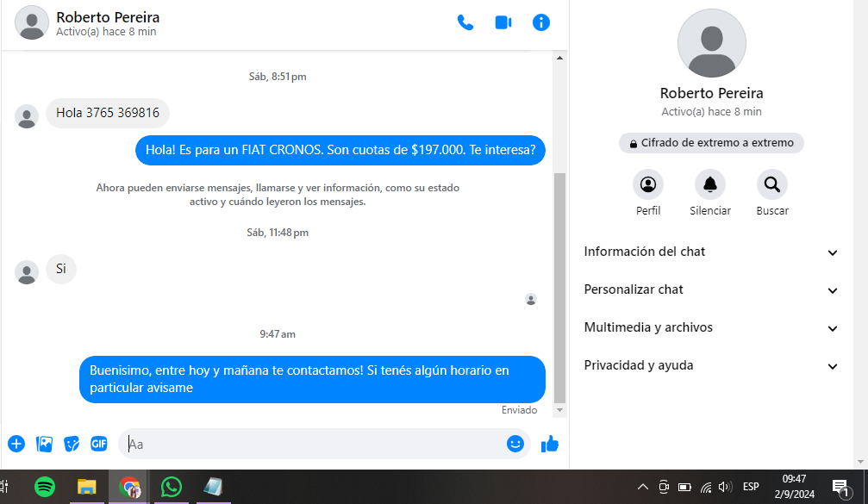Search the conversation with Buscar
Screen dimensions: 868x504
coord(772,184)
